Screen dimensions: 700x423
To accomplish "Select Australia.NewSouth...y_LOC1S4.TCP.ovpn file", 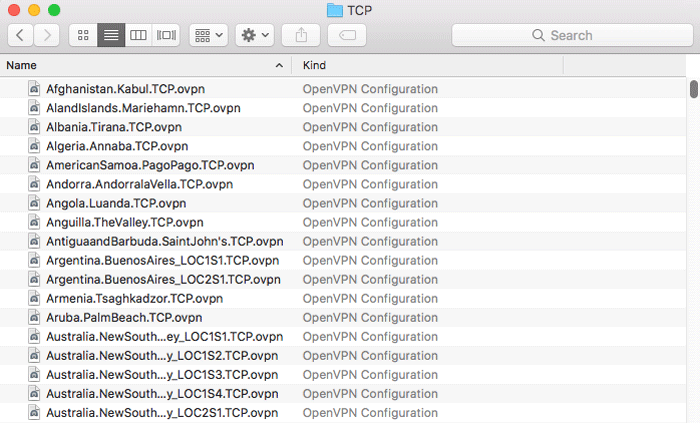I will click(162, 394).
